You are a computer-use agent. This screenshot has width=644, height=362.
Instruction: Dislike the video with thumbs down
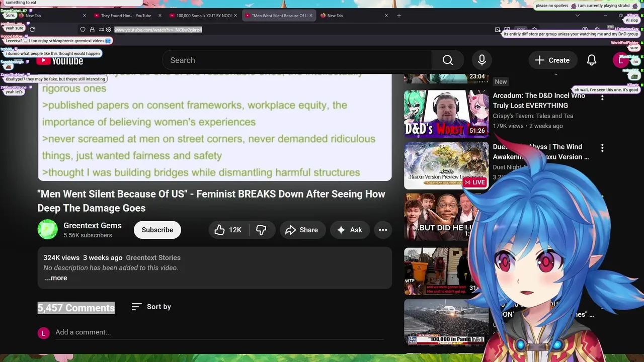(261, 230)
